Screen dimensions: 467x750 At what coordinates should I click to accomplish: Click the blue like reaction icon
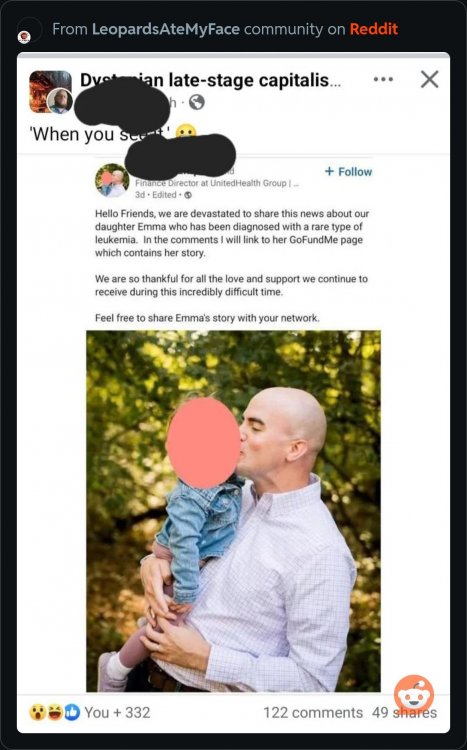72,712
